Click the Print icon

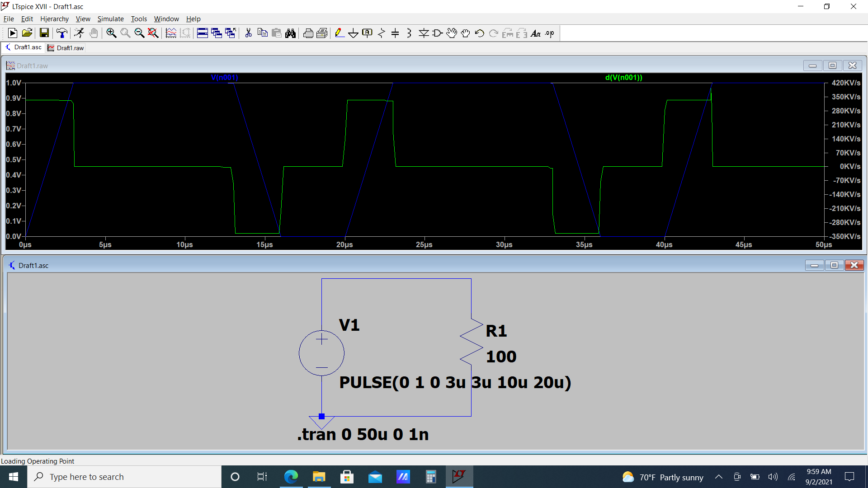click(308, 33)
